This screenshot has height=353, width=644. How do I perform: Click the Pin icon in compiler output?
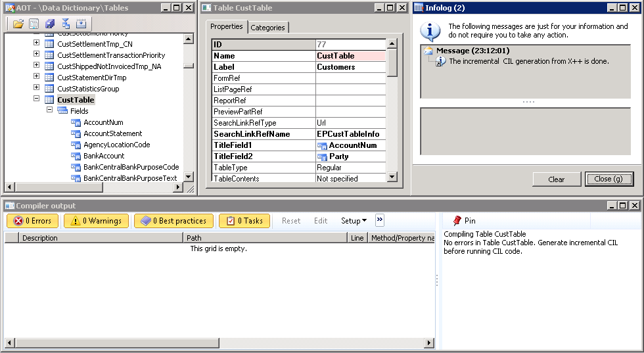tap(457, 221)
